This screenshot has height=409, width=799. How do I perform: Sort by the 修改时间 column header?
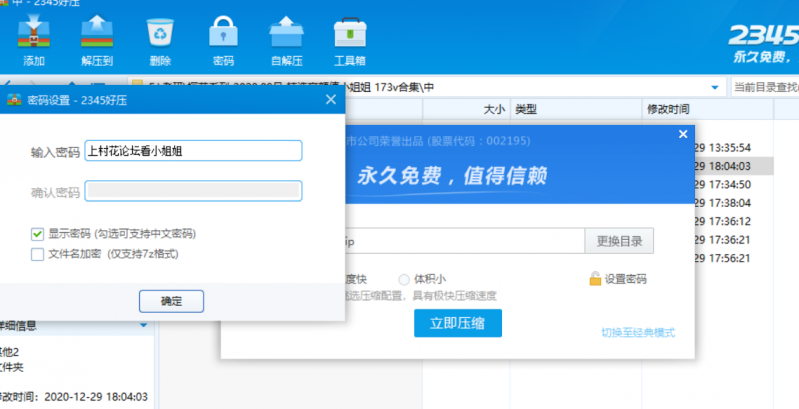point(707,109)
